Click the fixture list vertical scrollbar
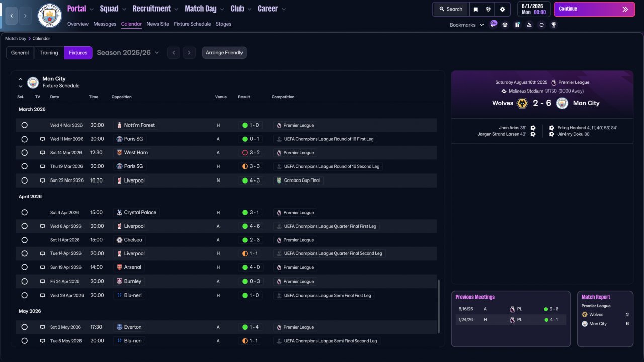The height and width of the screenshot is (362, 644). click(439, 307)
